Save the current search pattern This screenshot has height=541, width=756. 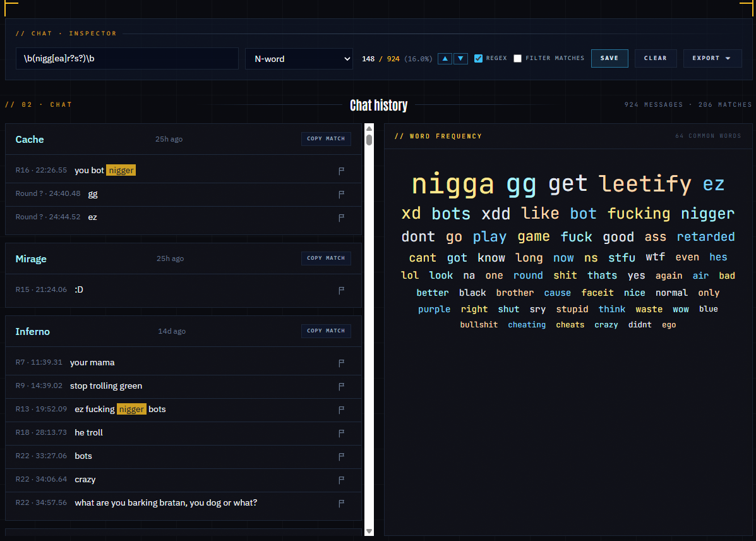click(609, 58)
